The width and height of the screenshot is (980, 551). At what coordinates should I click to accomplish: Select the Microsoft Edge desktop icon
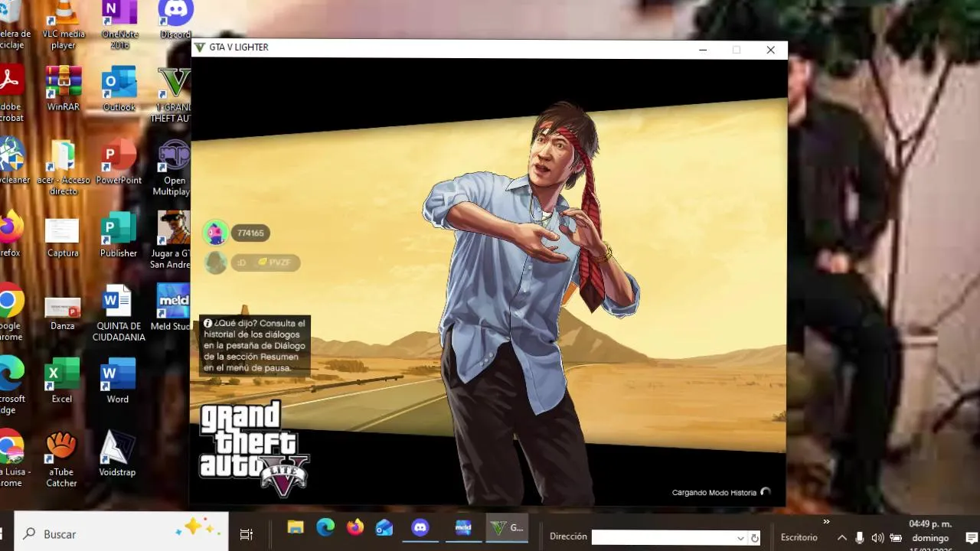11,384
